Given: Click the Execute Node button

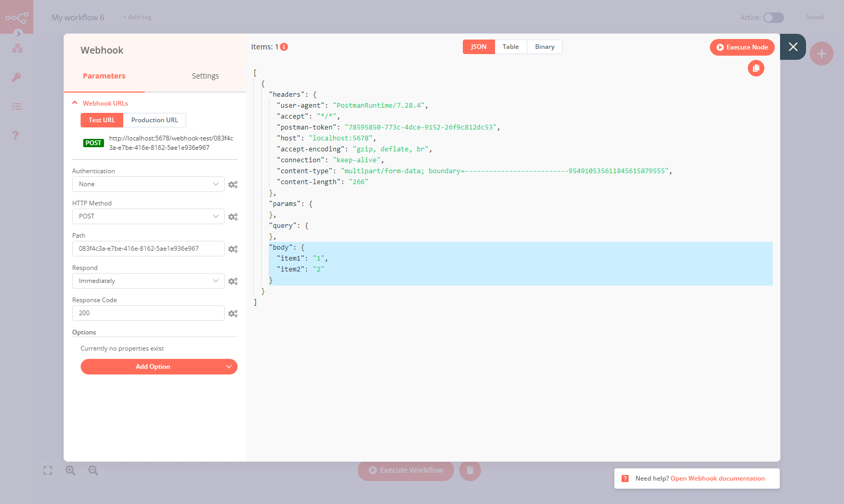Looking at the screenshot, I should 742,47.
